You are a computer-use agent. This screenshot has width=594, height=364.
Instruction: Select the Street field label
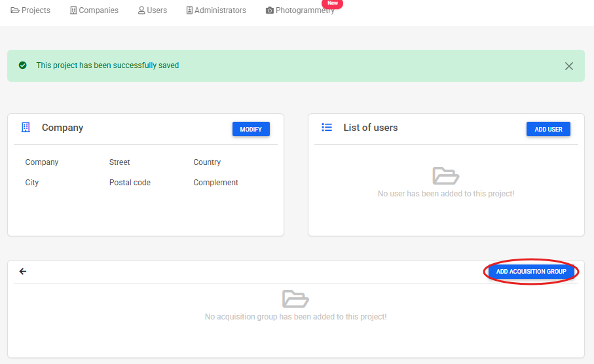tap(120, 162)
